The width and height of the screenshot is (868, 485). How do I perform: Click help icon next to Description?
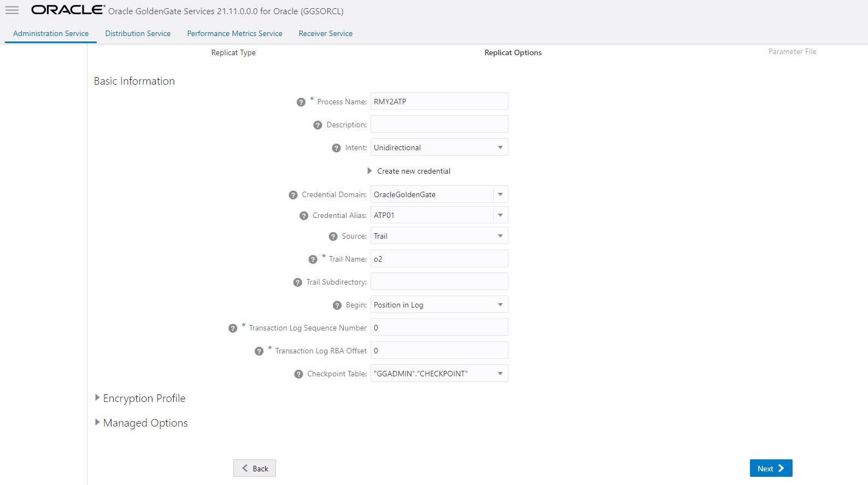pos(318,125)
